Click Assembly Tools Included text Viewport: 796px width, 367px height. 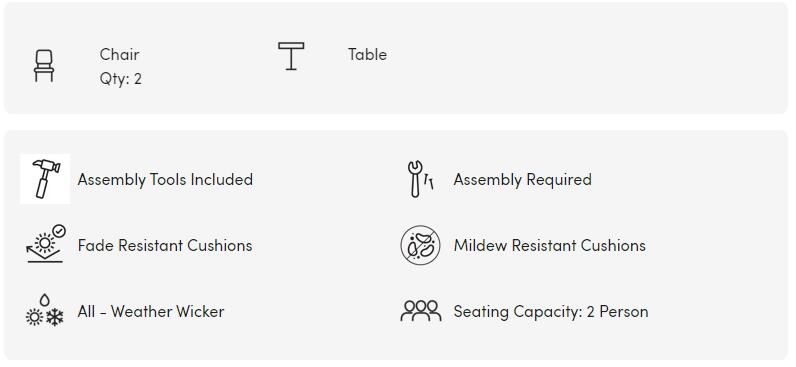165,180
